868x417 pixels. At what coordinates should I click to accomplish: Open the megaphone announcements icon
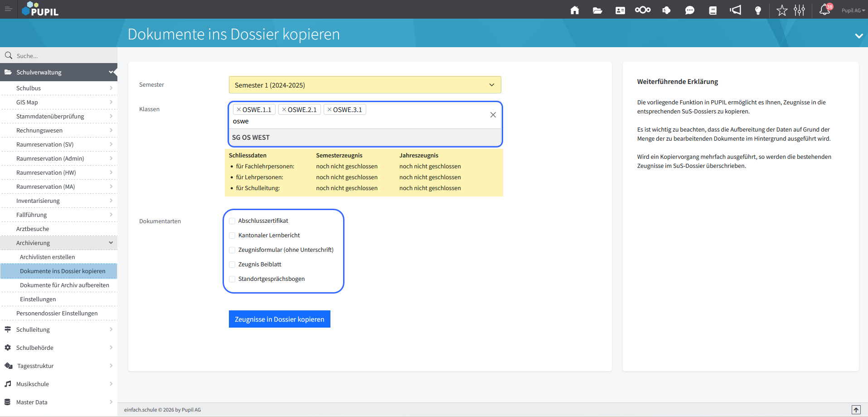pos(735,10)
